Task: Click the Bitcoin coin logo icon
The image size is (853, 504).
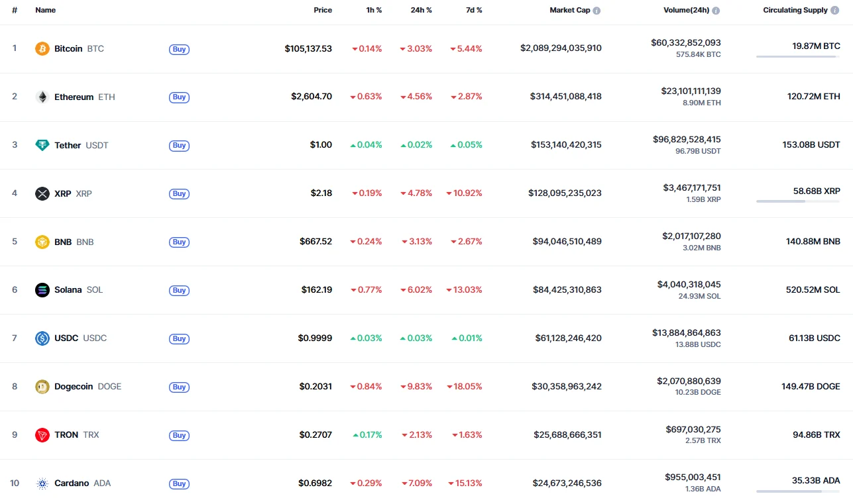Action: click(42, 48)
